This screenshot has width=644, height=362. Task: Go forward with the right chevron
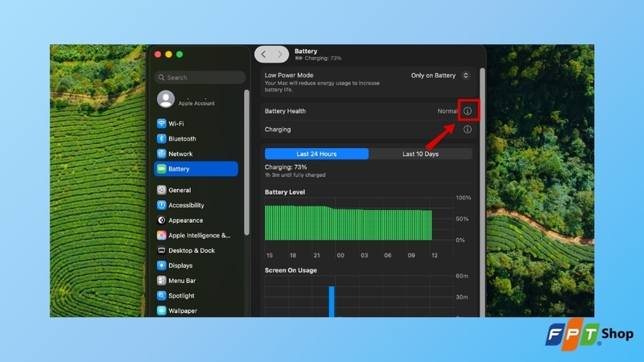pyautogui.click(x=279, y=54)
